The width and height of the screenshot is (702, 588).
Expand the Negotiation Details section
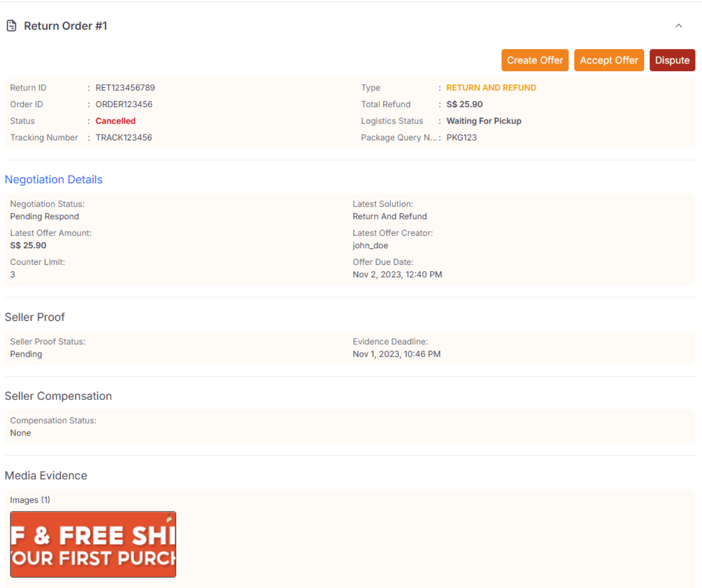coord(53,180)
